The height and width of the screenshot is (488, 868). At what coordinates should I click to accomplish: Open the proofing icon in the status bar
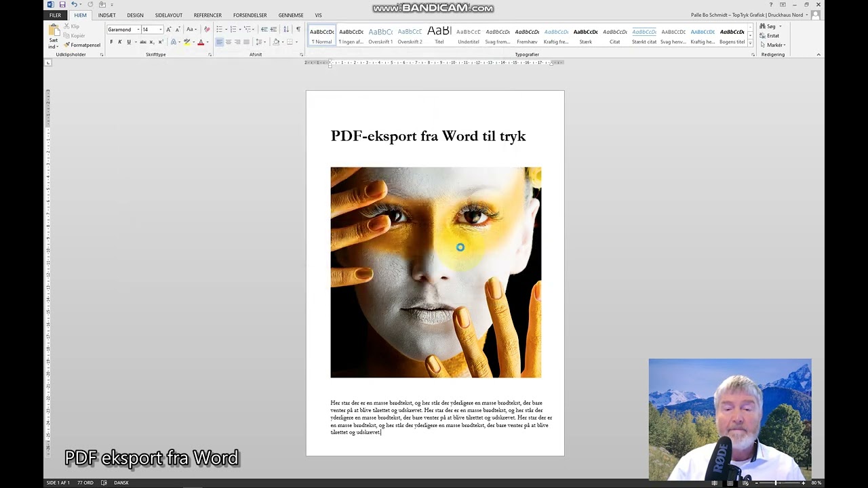tap(104, 483)
